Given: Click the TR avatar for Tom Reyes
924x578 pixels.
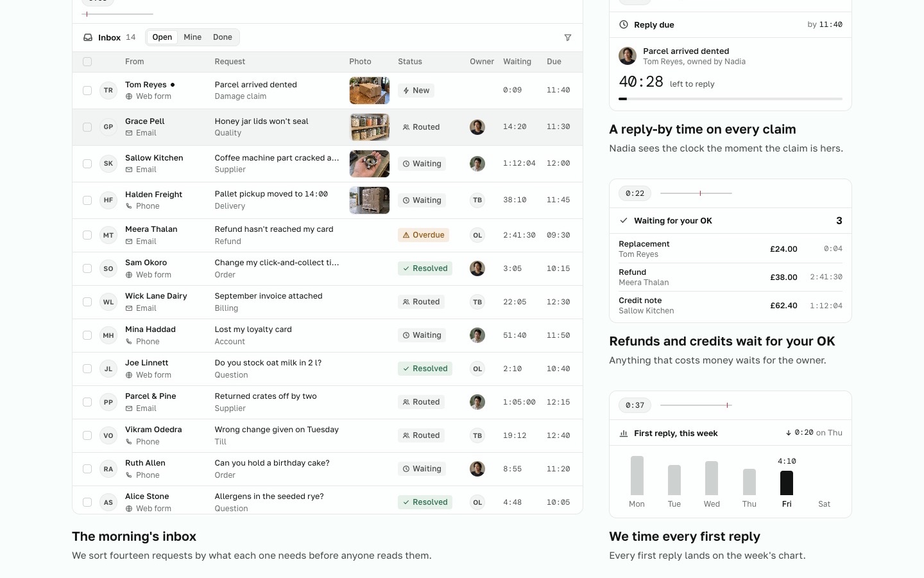Looking at the screenshot, I should pyautogui.click(x=108, y=91).
